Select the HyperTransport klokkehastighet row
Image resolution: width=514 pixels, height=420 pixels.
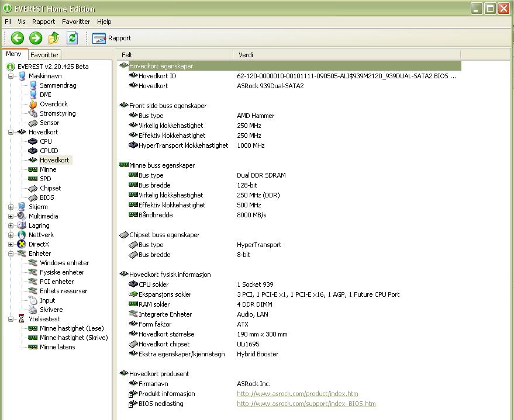tap(289, 145)
